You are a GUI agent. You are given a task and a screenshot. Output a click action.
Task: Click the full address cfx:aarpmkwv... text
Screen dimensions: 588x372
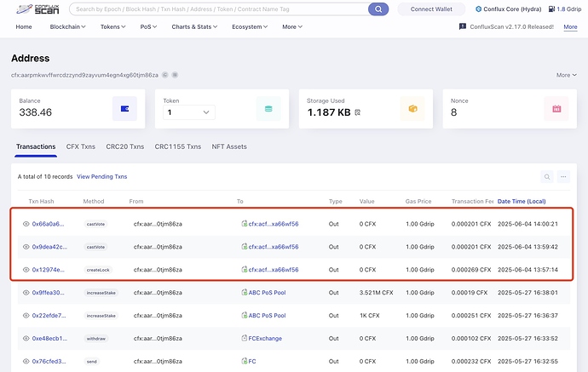coord(84,75)
